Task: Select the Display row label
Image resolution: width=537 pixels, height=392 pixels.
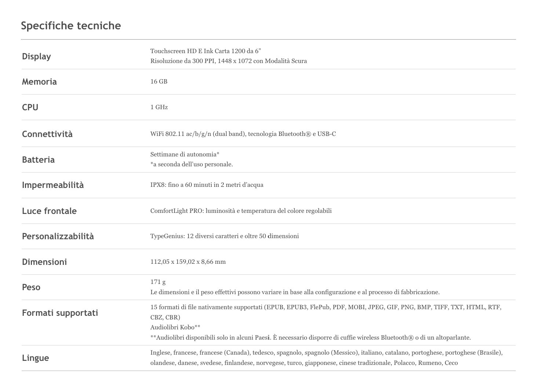Action: point(36,56)
